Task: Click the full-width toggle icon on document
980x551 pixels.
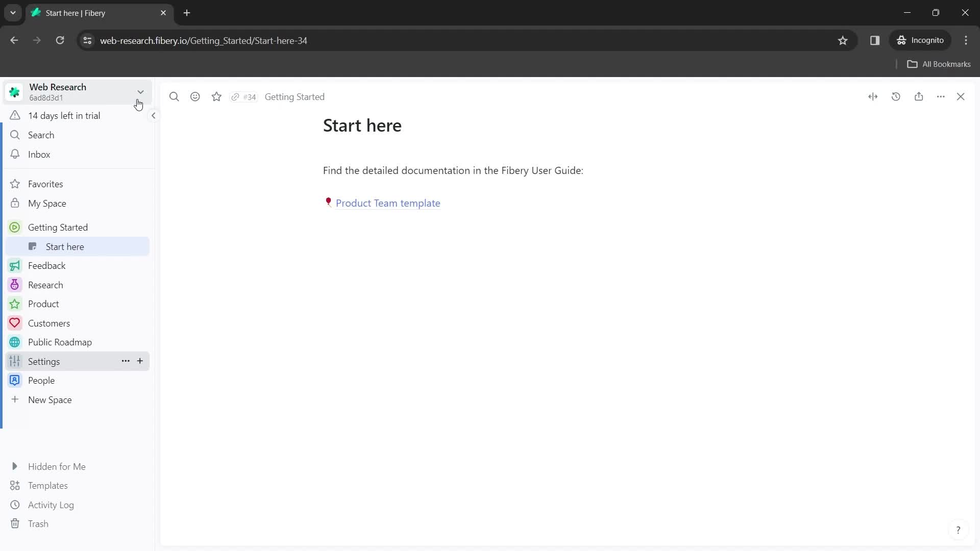Action: (873, 96)
